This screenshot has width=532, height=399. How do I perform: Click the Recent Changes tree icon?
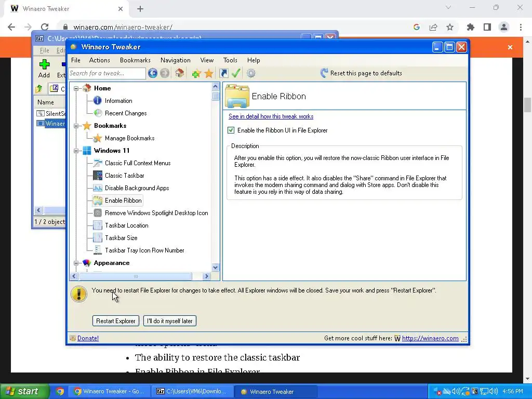point(98,113)
